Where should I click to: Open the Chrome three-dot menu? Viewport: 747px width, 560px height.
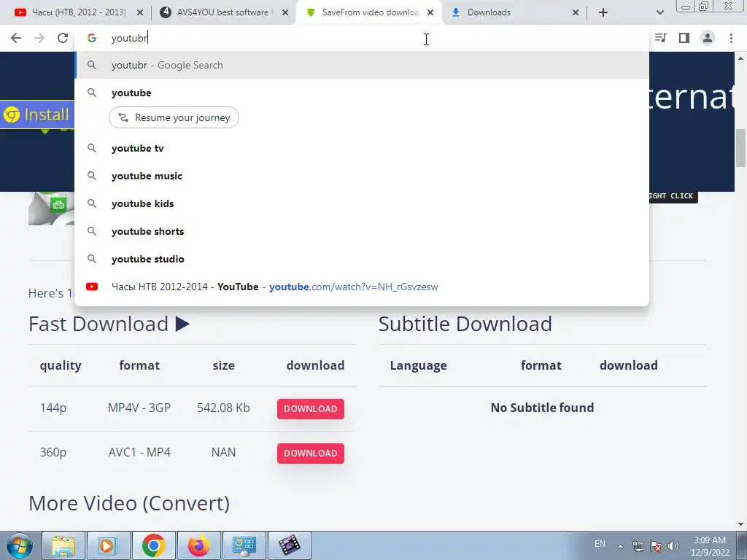(x=731, y=38)
